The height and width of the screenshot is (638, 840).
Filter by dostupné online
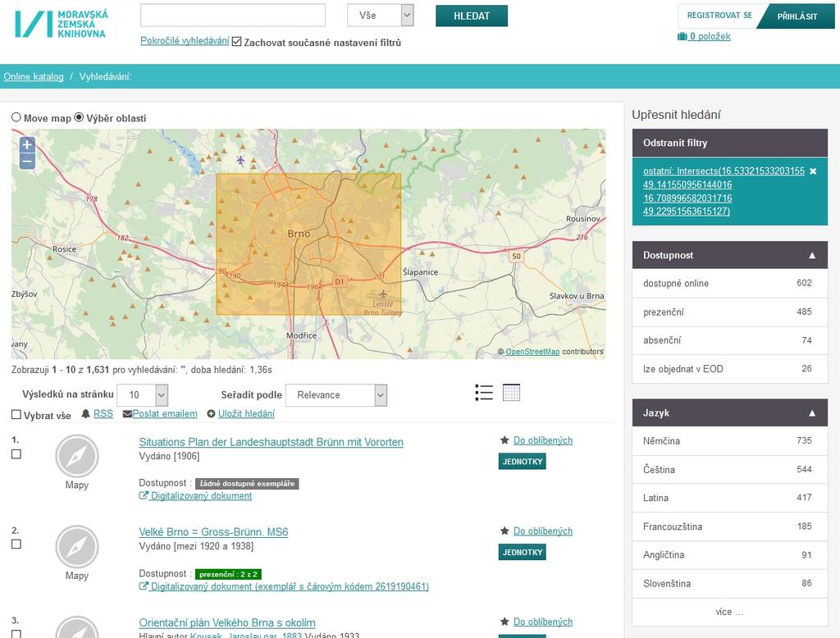[x=729, y=284]
